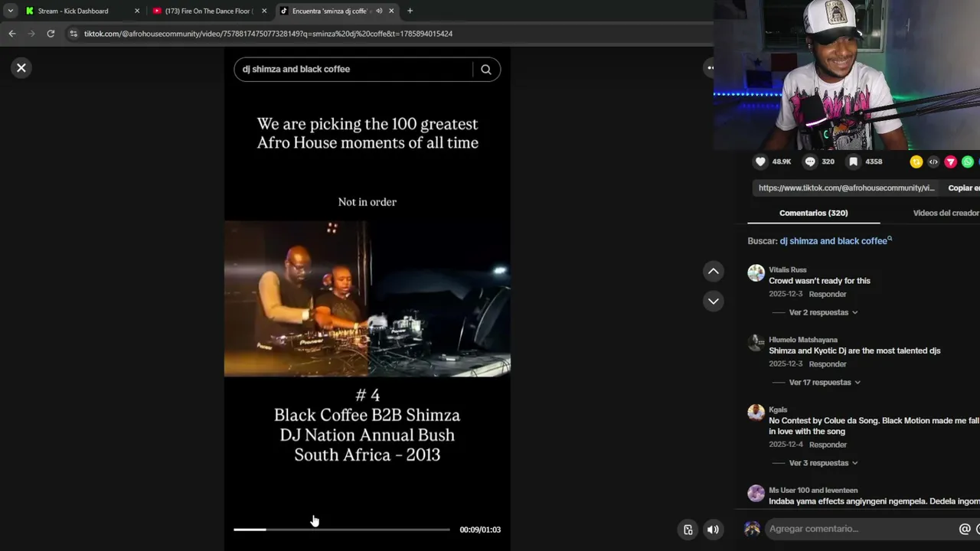This screenshot has height=551, width=980.
Task: Click the video frame to pause playback
Action: pos(367,299)
